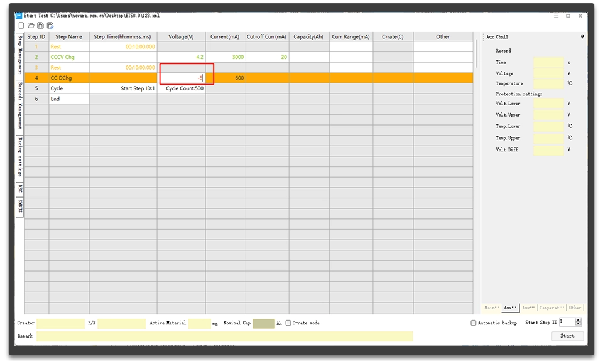
Task: Click the Volt. Upper protection field
Action: tap(548, 115)
